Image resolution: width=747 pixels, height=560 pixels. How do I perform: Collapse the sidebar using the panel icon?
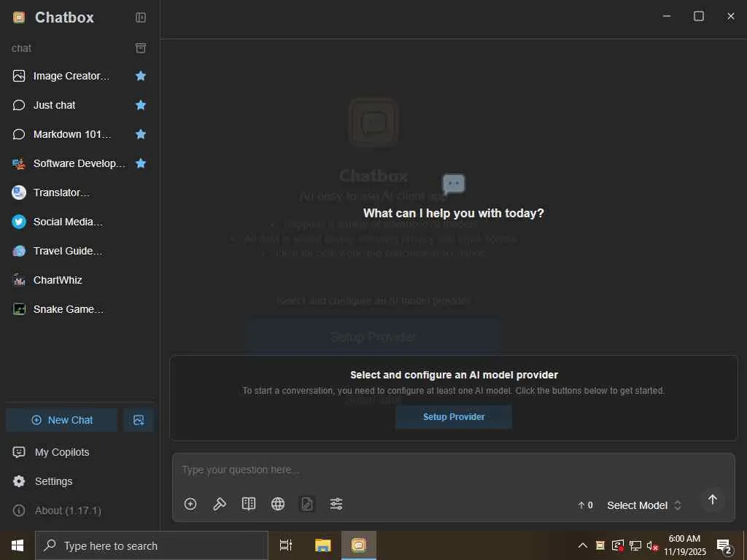[141, 17]
